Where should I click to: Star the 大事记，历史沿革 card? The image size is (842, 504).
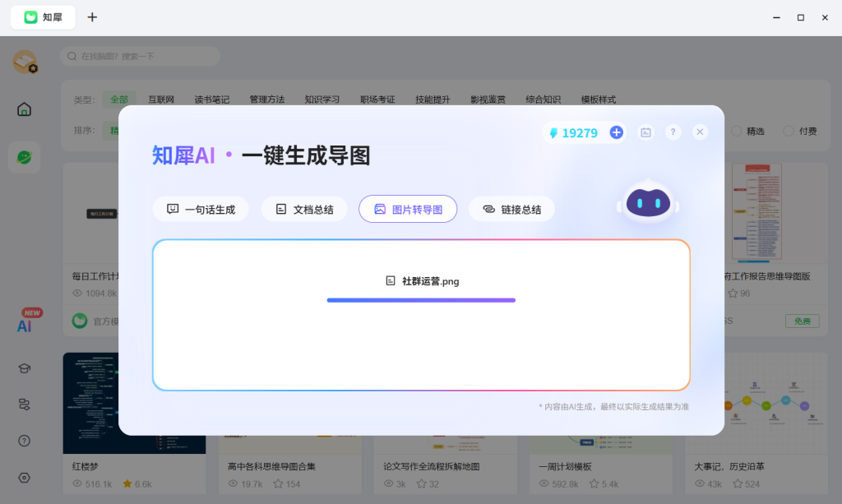[x=738, y=483]
